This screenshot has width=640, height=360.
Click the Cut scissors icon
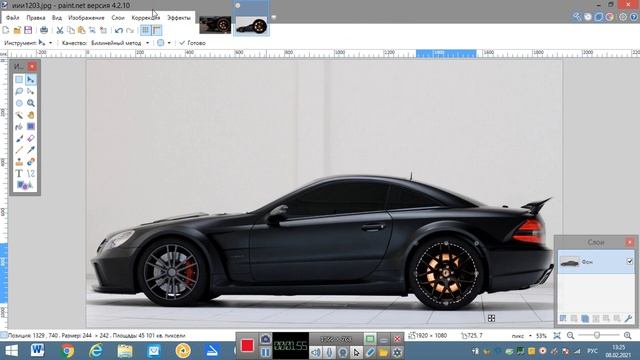[60, 30]
